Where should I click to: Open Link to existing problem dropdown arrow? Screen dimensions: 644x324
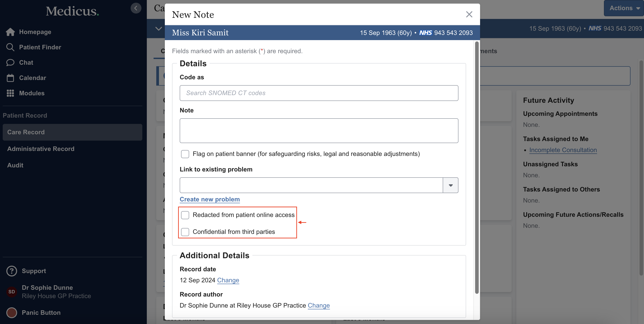coord(451,185)
